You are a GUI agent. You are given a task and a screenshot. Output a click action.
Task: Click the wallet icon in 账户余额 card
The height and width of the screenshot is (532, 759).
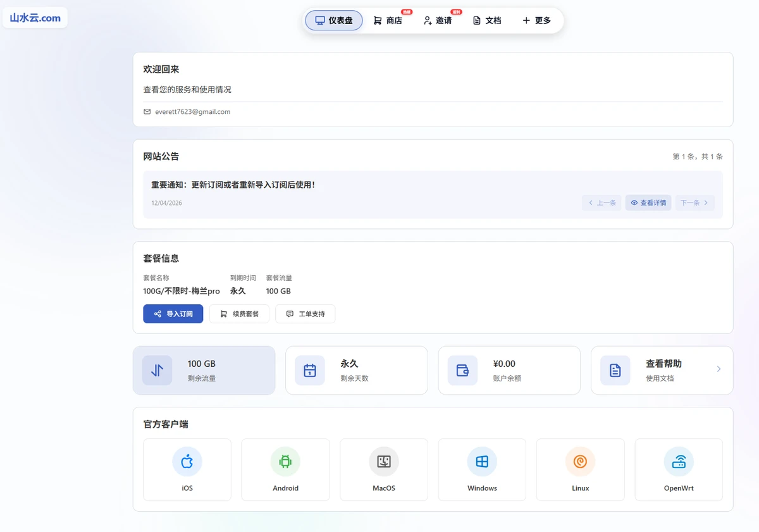coord(462,370)
